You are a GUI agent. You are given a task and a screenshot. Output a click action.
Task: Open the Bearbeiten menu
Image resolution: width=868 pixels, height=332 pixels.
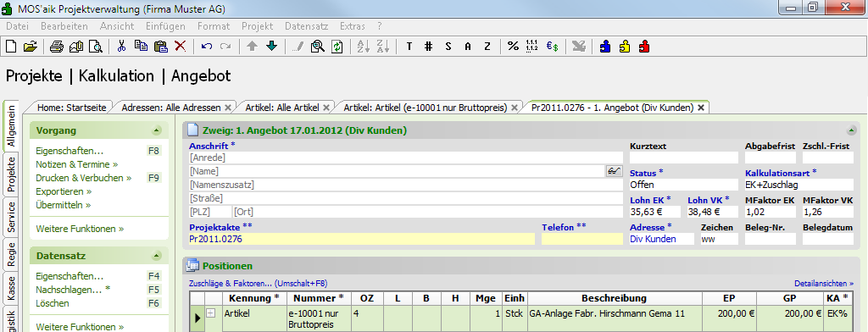tap(64, 26)
